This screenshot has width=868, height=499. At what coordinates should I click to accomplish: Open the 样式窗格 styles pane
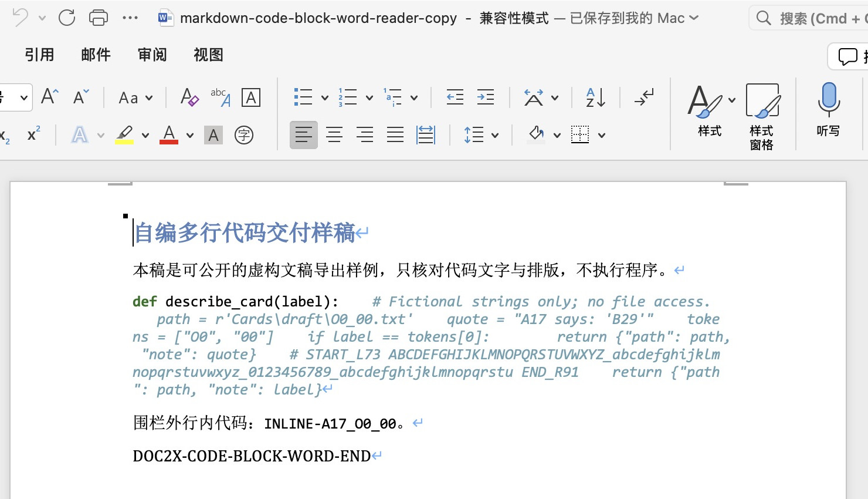[762, 117]
